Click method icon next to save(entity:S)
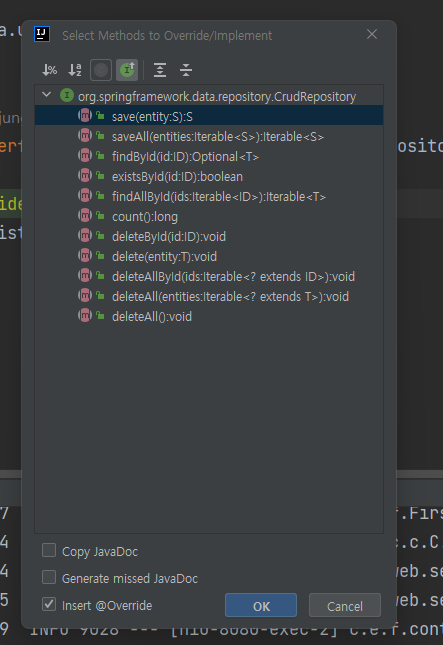This screenshot has height=645, width=443. tap(85, 116)
